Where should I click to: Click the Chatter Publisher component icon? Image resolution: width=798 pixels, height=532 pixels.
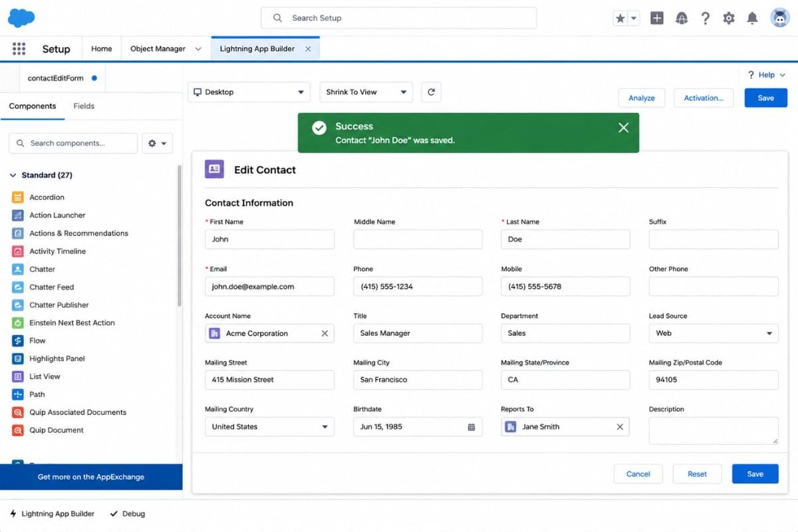(x=18, y=305)
